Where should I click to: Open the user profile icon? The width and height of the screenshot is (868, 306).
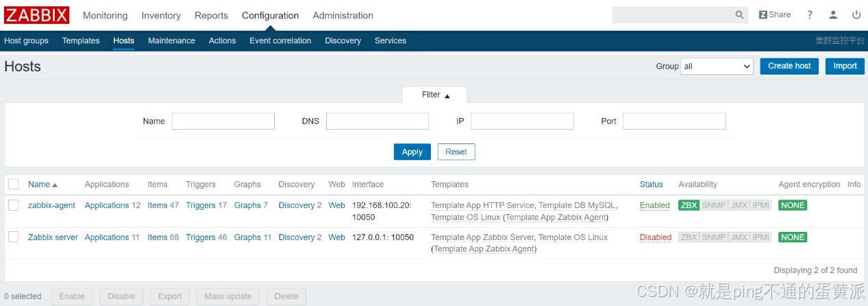pyautogui.click(x=833, y=14)
